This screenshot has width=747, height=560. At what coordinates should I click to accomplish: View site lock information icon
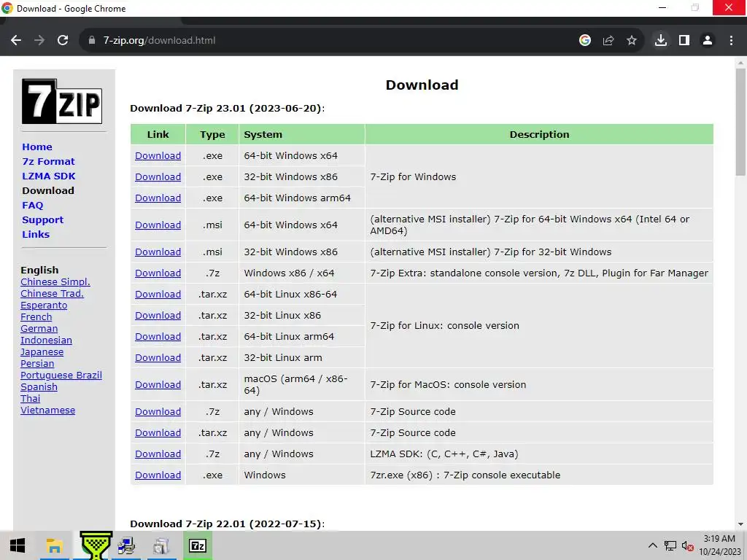92,41
